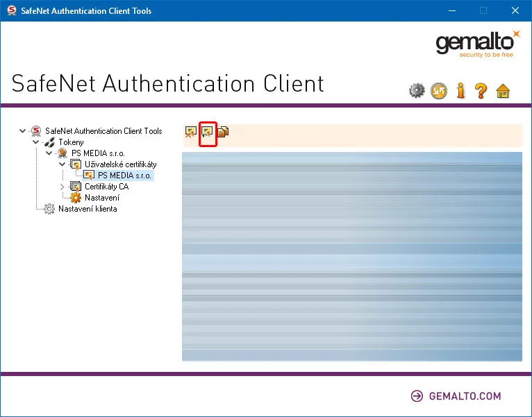Expand the Certifikáty CA node
The height and width of the screenshot is (417, 532).
(62, 187)
